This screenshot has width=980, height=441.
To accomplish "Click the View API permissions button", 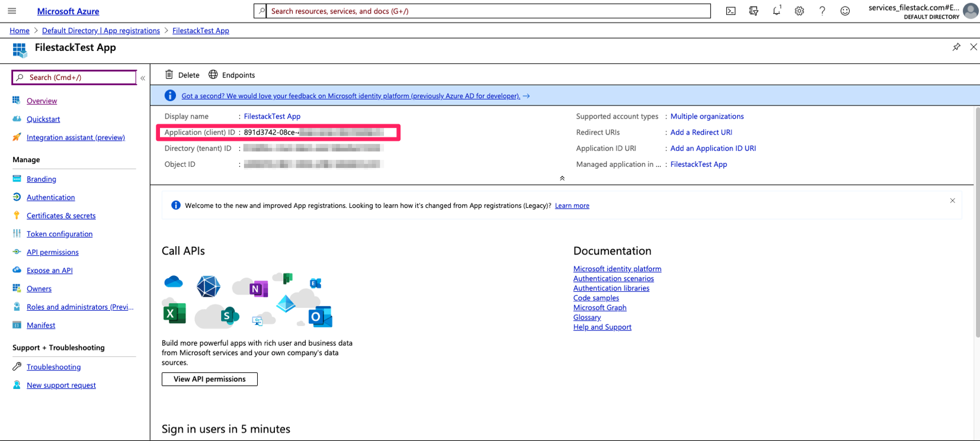I will click(x=210, y=379).
